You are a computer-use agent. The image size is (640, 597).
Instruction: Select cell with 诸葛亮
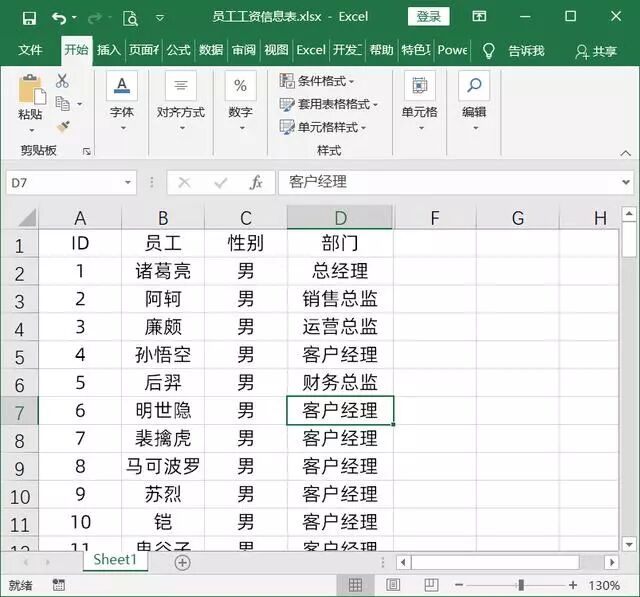(163, 271)
